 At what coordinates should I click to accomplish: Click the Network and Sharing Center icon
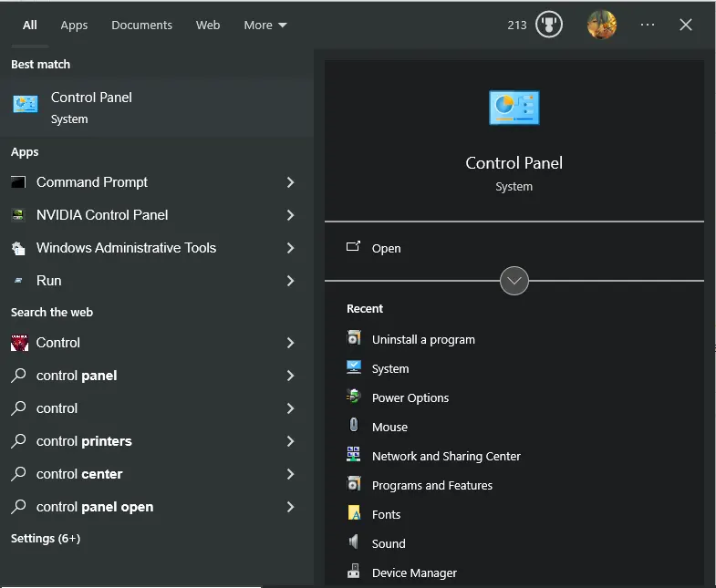(354, 455)
